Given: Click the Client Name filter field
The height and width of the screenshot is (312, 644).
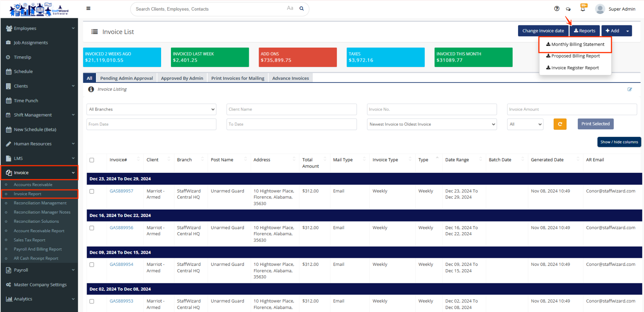Looking at the screenshot, I should coord(291,109).
